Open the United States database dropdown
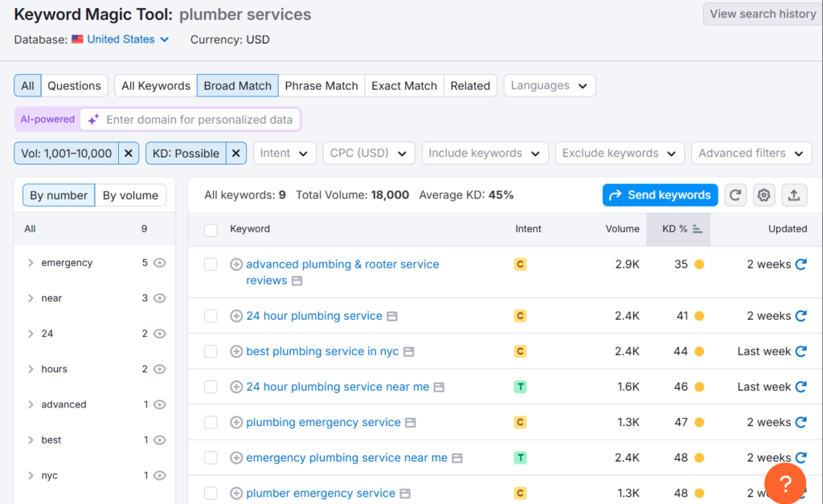 [x=121, y=39]
